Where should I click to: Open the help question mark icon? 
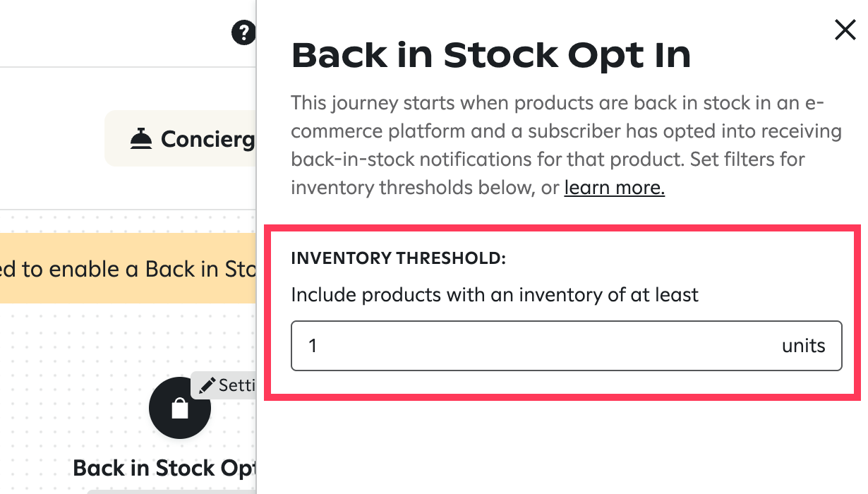[x=243, y=32]
